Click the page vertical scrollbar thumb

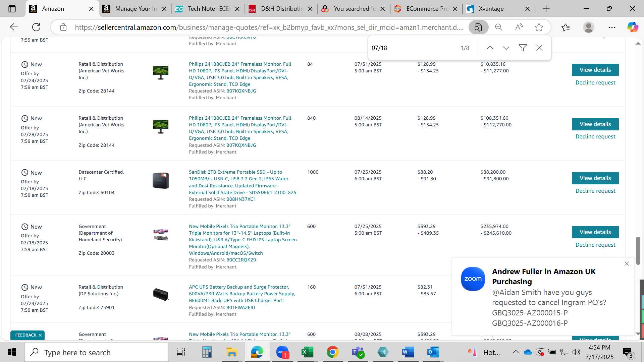(x=638, y=250)
